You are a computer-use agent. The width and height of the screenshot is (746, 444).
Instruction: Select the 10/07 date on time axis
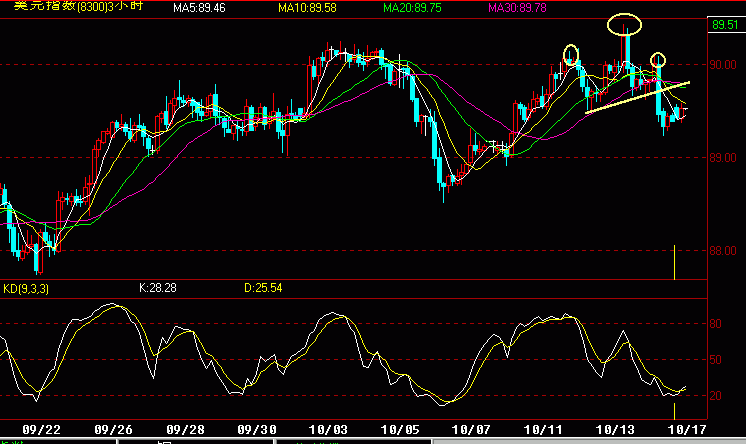[471, 430]
